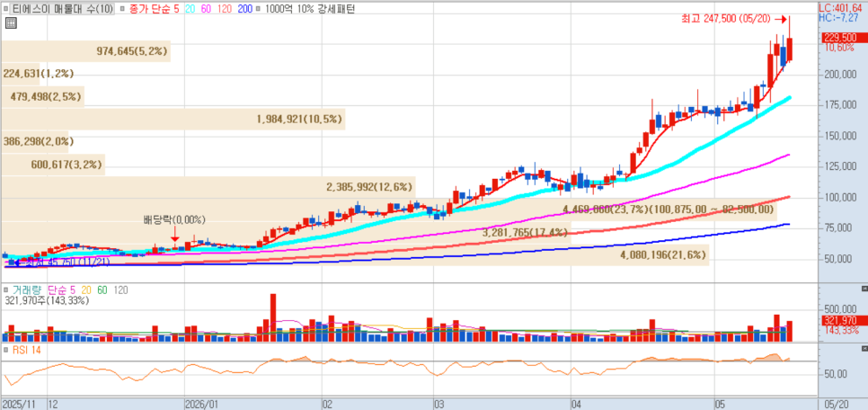This screenshot has width=868, height=410.
Task: Close the RSI panel with its corner button
Action: coord(864,349)
